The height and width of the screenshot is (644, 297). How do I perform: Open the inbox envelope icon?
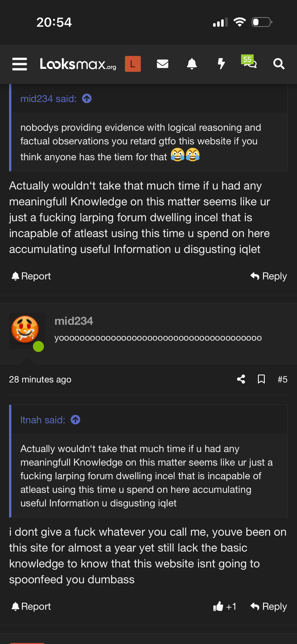point(162,64)
